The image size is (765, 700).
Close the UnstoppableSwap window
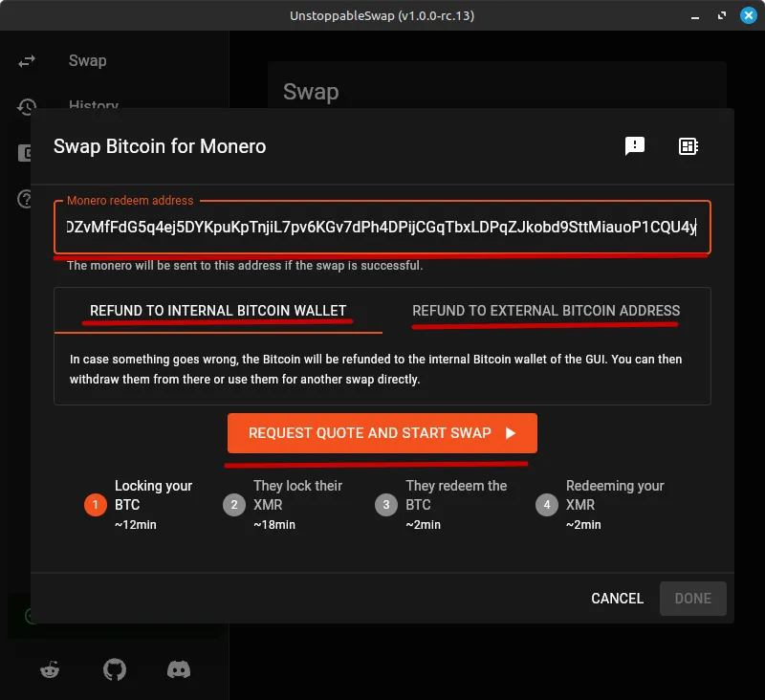pyautogui.click(x=749, y=15)
